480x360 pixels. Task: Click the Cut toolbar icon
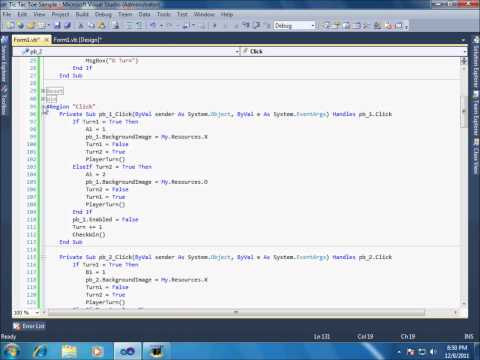[x=81, y=25]
